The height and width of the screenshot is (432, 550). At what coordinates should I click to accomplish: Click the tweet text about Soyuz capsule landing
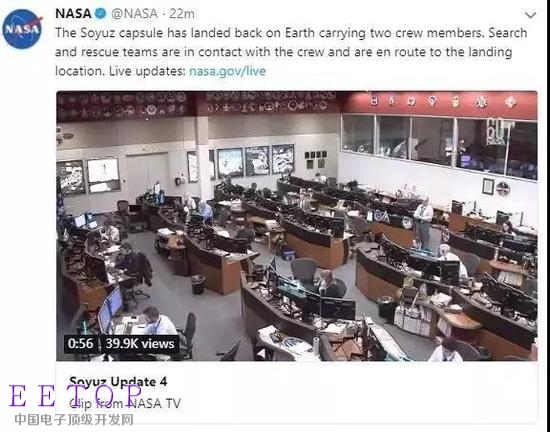(291, 52)
